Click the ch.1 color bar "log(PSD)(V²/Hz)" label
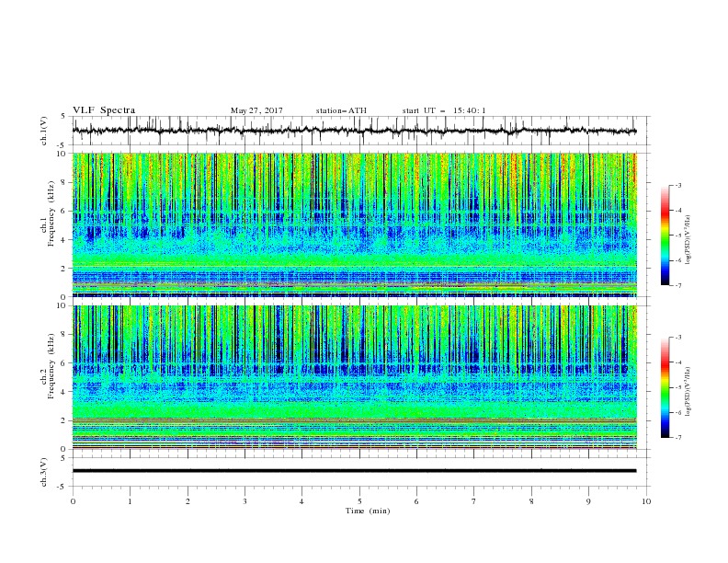728x563 pixels. [x=688, y=240]
